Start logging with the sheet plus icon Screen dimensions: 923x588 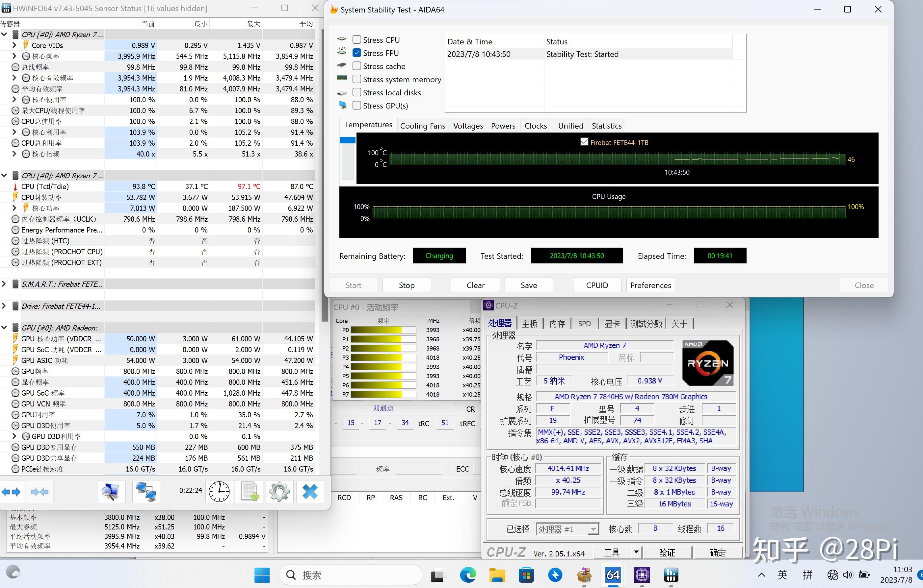[x=250, y=491]
